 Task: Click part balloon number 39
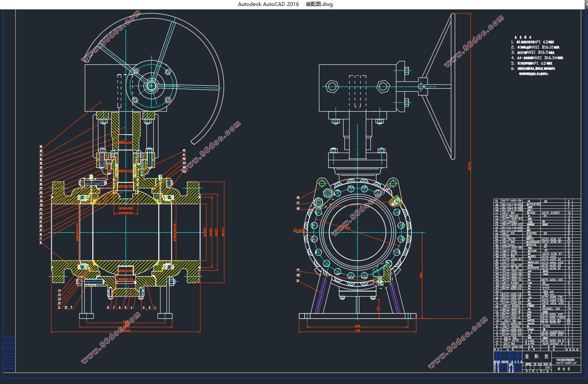coord(41,147)
